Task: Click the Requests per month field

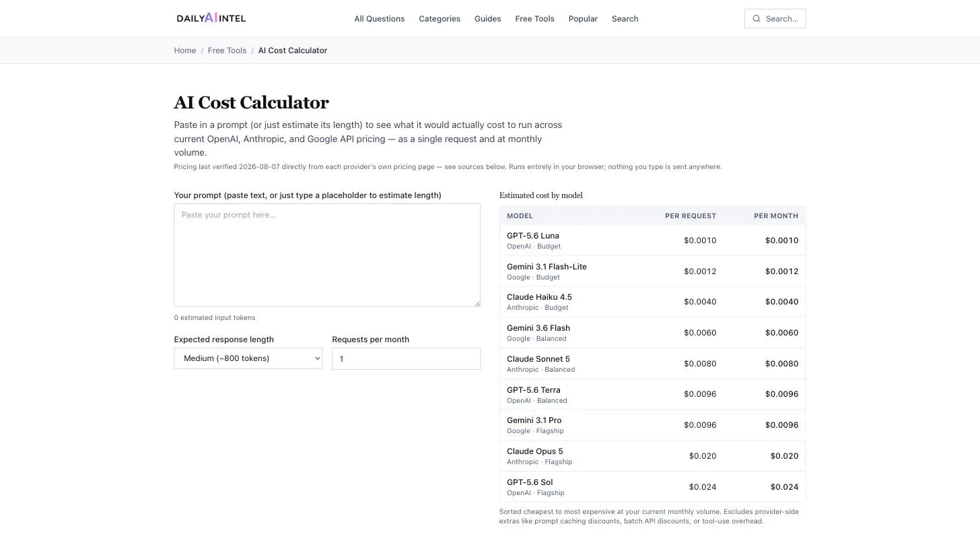Action: (x=407, y=358)
